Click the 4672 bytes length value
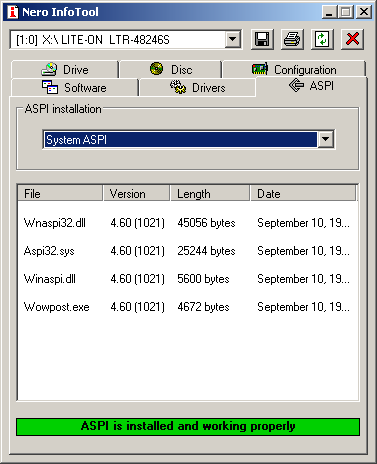377x464 pixels. (x=203, y=307)
